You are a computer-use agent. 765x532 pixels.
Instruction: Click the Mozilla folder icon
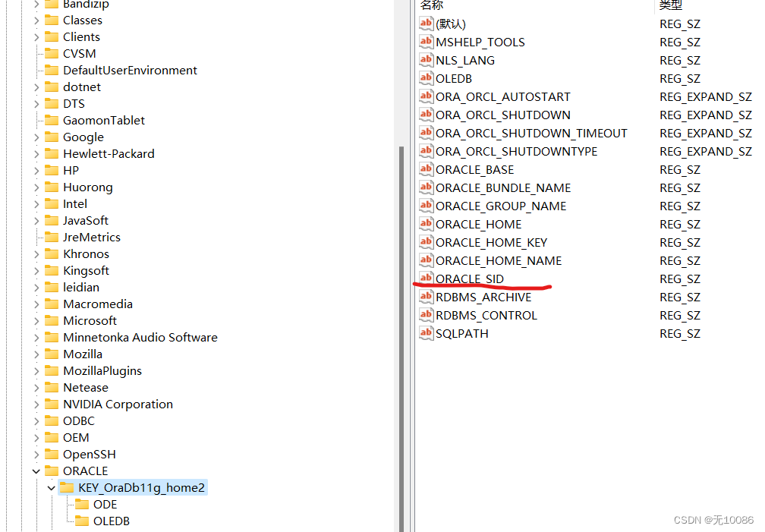[x=52, y=354]
